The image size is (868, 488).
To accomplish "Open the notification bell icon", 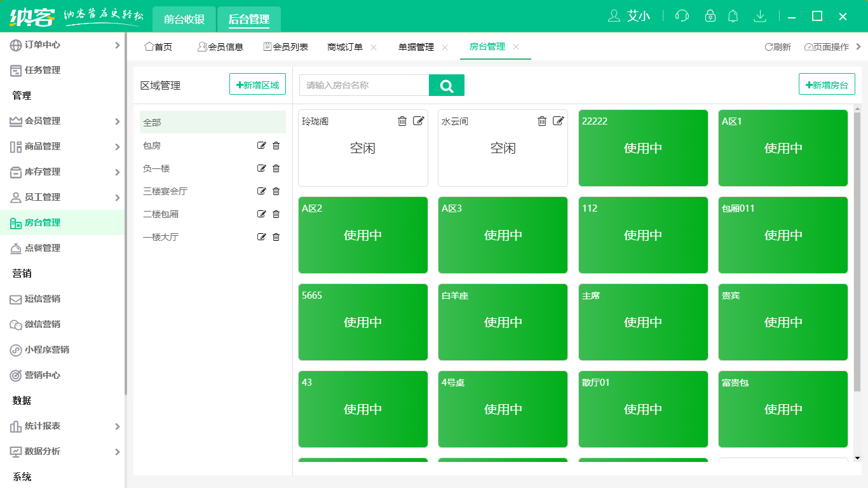I will 733,16.
